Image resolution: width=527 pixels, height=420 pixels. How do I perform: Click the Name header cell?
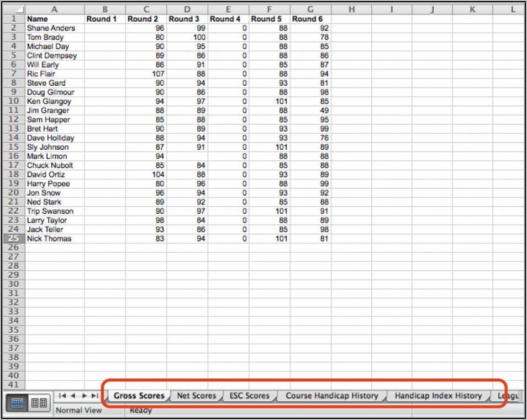point(55,19)
